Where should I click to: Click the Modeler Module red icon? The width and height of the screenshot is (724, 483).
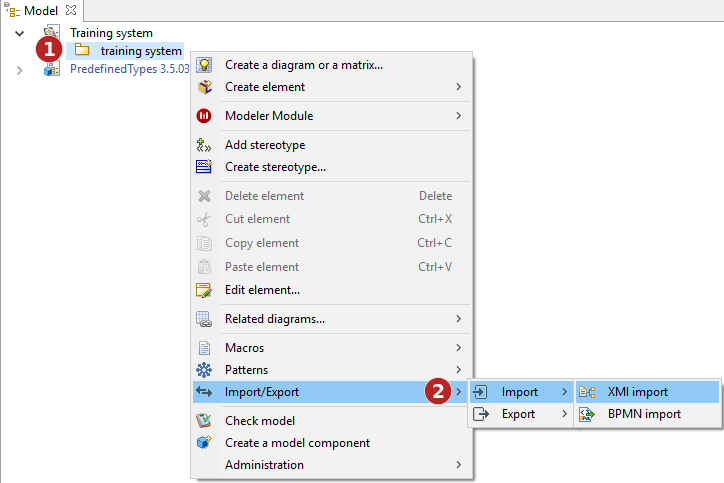click(204, 116)
